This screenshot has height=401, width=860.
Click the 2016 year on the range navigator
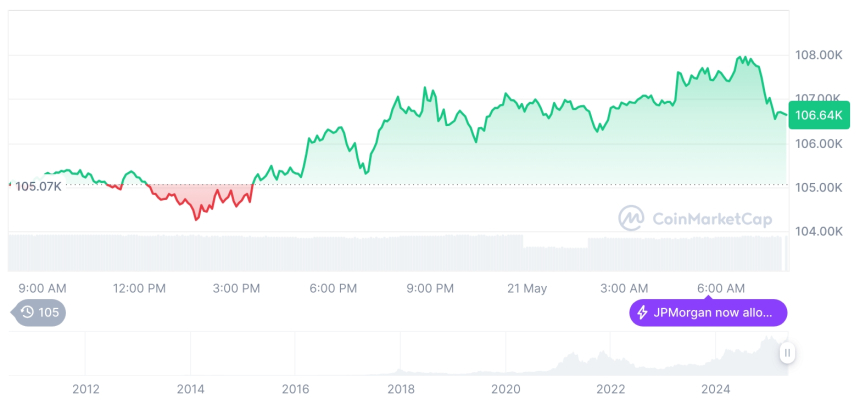[x=295, y=389]
